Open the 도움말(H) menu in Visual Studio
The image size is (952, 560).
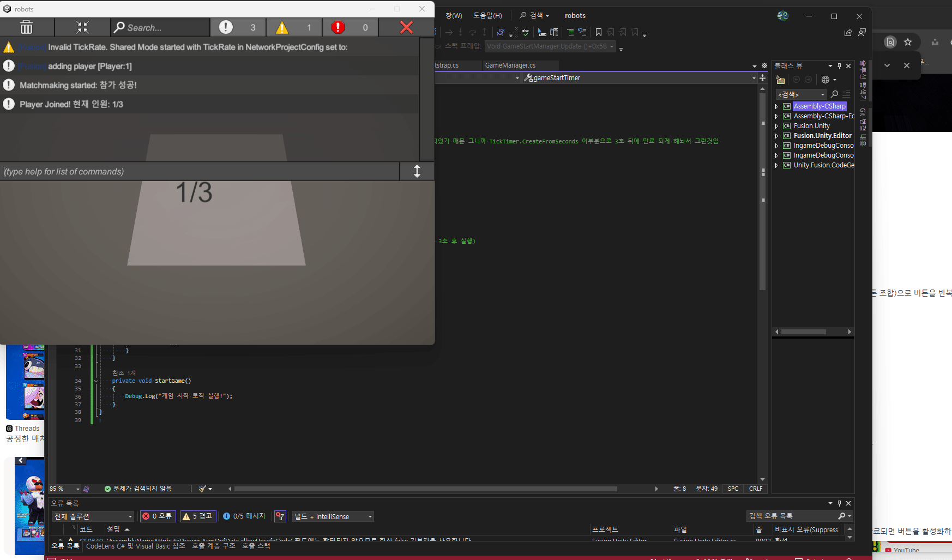click(x=487, y=16)
